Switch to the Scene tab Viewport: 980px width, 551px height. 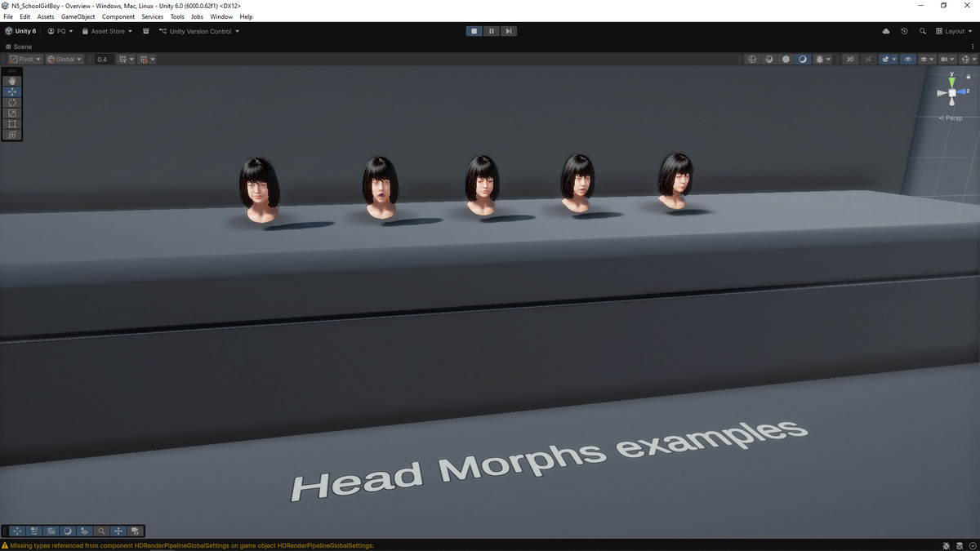(x=19, y=47)
